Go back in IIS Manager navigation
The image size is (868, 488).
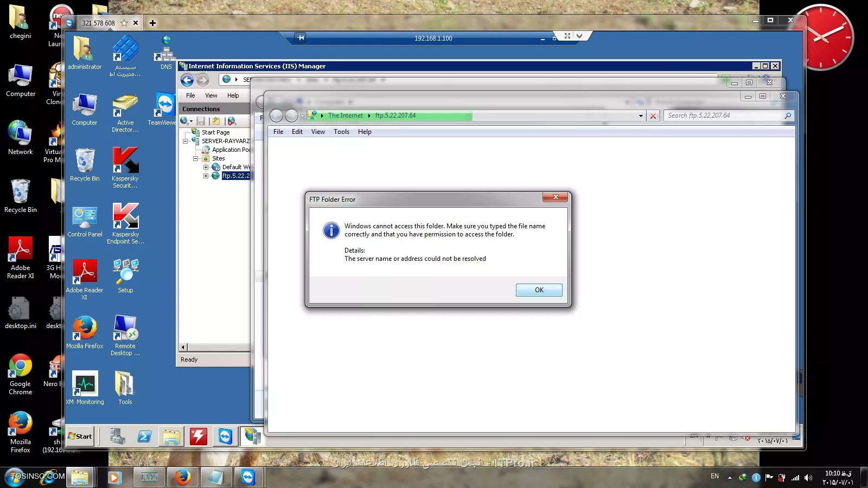pyautogui.click(x=187, y=80)
